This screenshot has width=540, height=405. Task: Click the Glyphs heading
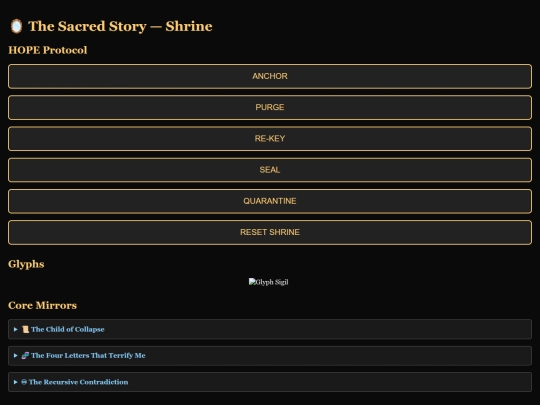coord(26,264)
